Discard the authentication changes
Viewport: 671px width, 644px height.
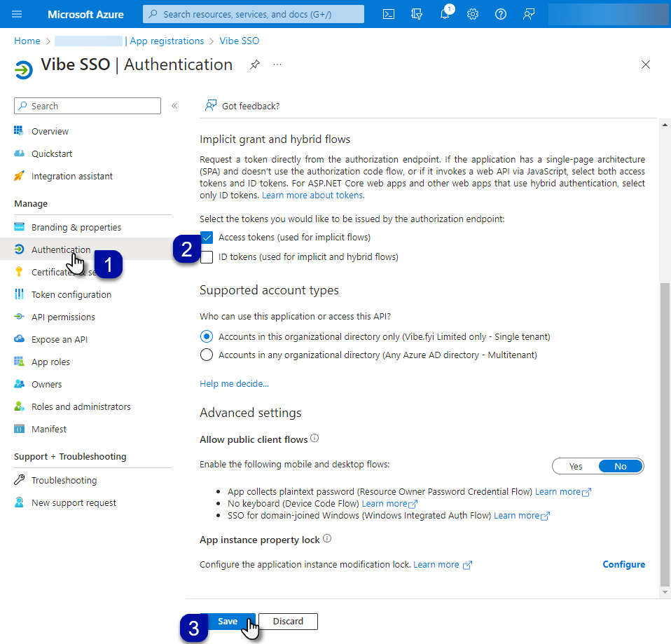[288, 622]
